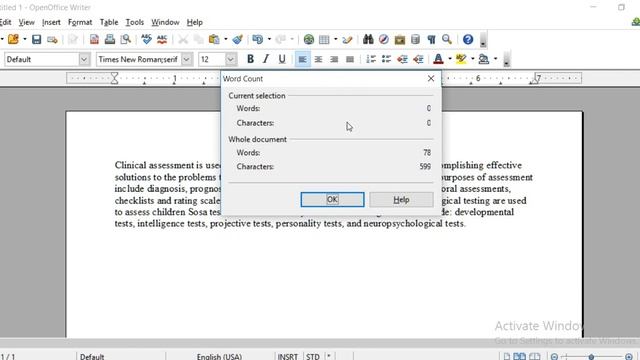Image resolution: width=640 pixels, height=360 pixels.
Task: Click Export Directly as PDF icon
Action: [94, 39]
